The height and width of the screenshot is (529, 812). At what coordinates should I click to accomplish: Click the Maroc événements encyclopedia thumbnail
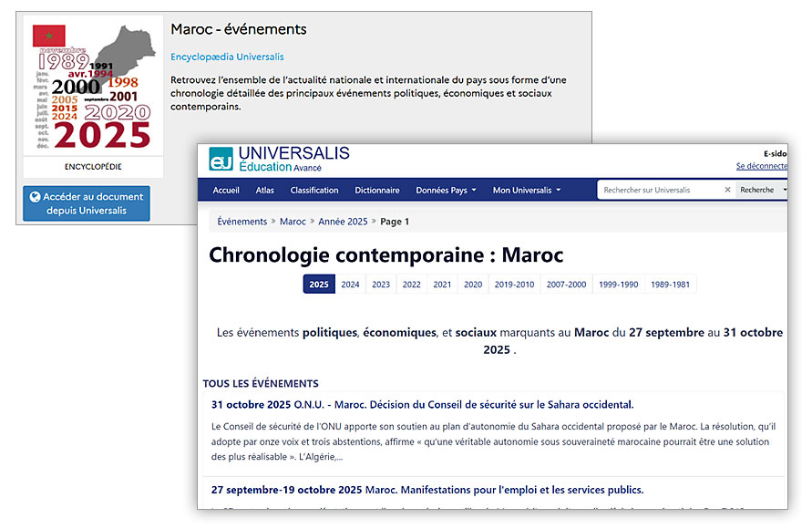[92, 88]
